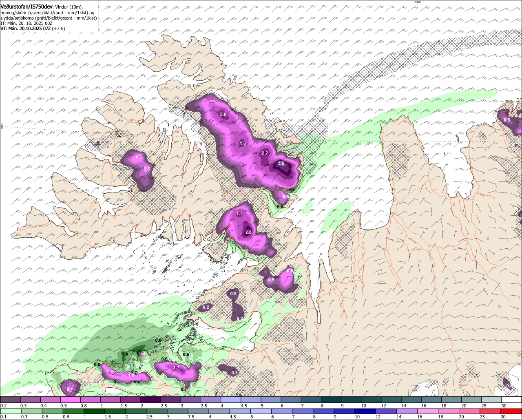Click the Veðurstofan/IS750dev title text
The image size is (522, 420).
27,7
